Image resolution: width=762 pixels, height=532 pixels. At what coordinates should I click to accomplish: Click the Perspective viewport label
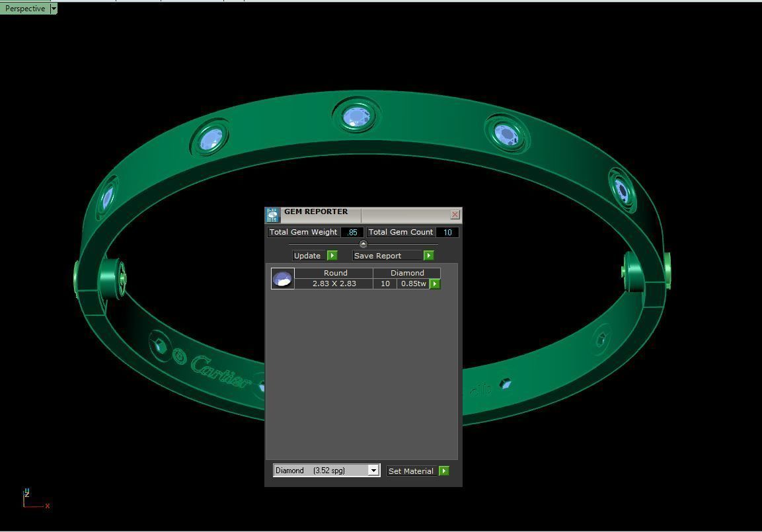pyautogui.click(x=25, y=8)
